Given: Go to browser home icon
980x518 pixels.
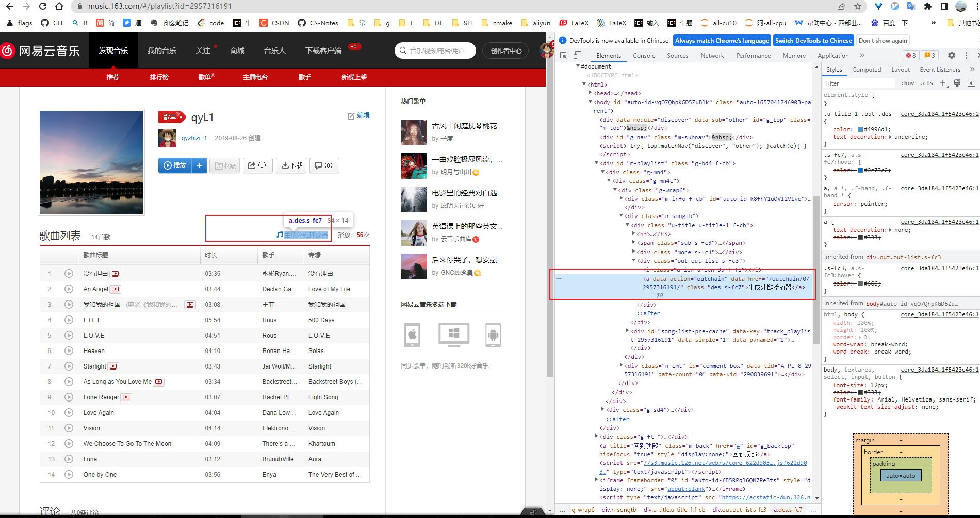Looking at the screenshot, I should 59,6.
